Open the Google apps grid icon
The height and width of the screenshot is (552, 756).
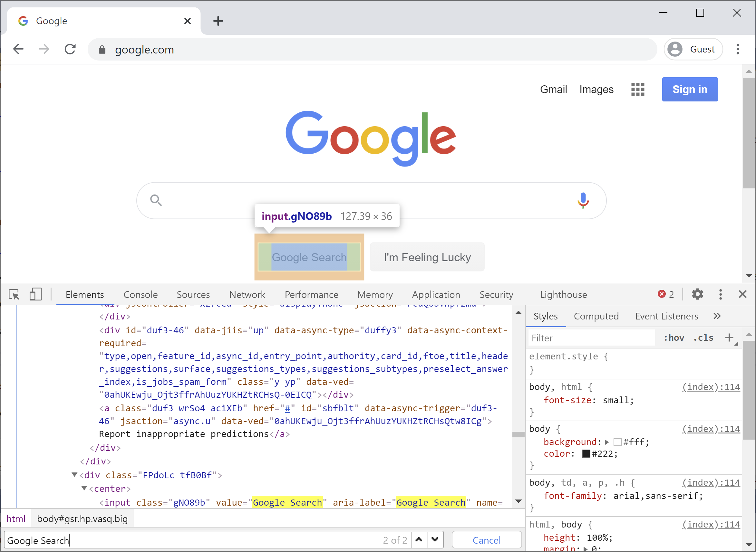(637, 89)
